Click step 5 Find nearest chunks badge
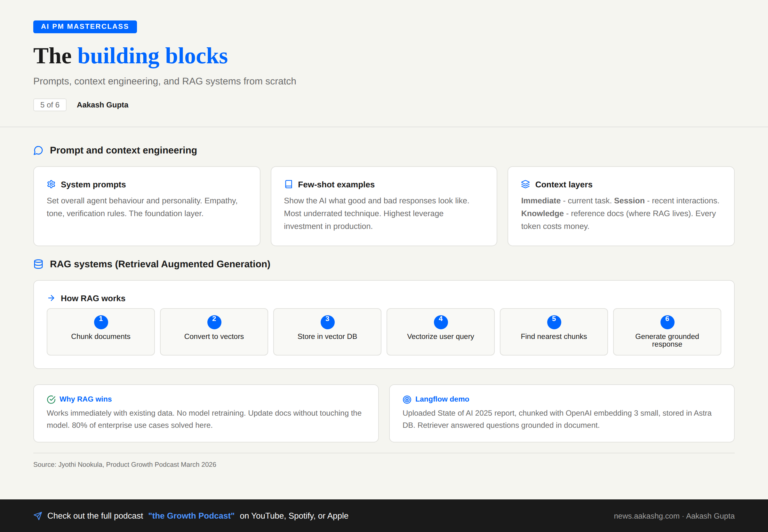Screen dimensions: 768x532 pyautogui.click(x=554, y=322)
